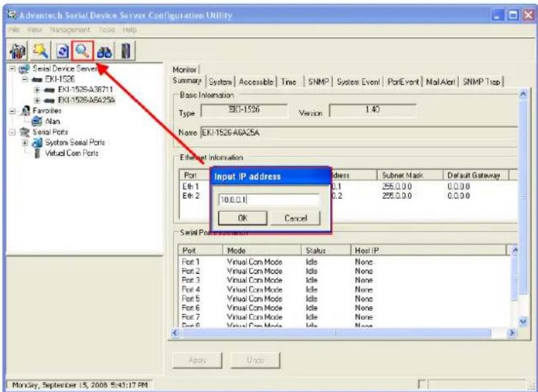Click the summary panel scroll up arrow
Image resolution: width=538 pixels, height=392 pixels.
tap(523, 94)
